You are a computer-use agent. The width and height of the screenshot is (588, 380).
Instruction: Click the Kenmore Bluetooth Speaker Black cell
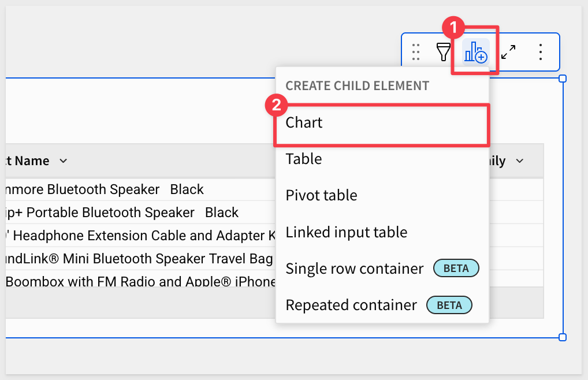[104, 189]
